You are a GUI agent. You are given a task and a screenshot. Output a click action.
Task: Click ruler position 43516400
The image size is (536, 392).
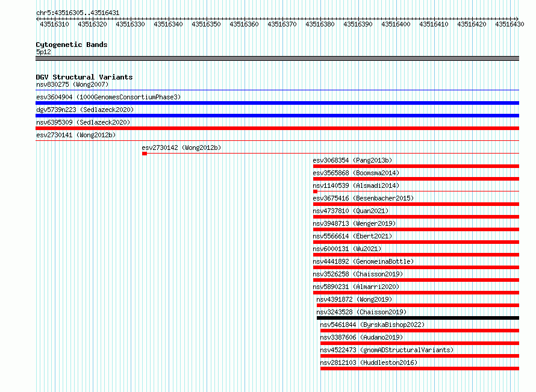tap(396, 24)
